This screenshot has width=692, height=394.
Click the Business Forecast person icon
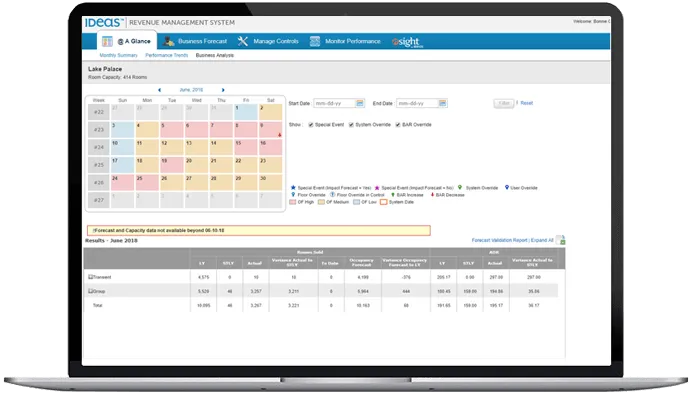coord(168,41)
